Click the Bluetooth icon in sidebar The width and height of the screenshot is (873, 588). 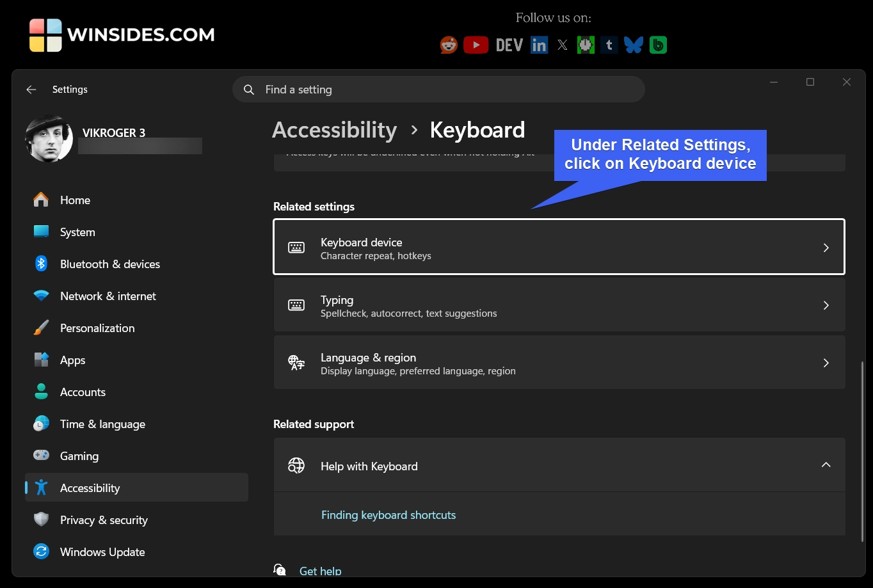41,264
